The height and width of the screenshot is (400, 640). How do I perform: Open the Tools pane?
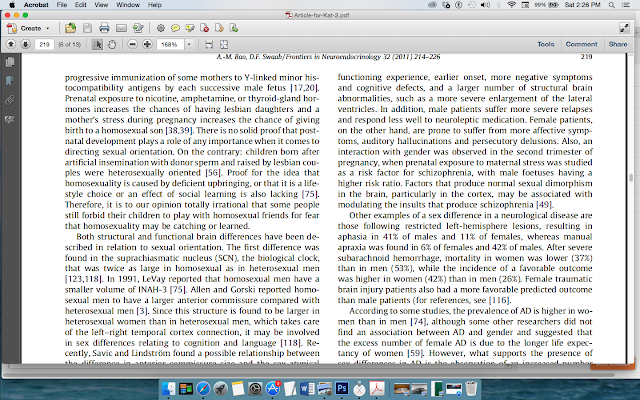tap(545, 44)
